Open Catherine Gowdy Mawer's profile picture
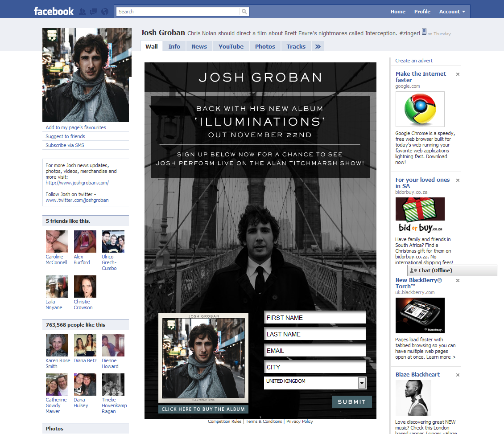The height and width of the screenshot is (434, 504). point(57,384)
